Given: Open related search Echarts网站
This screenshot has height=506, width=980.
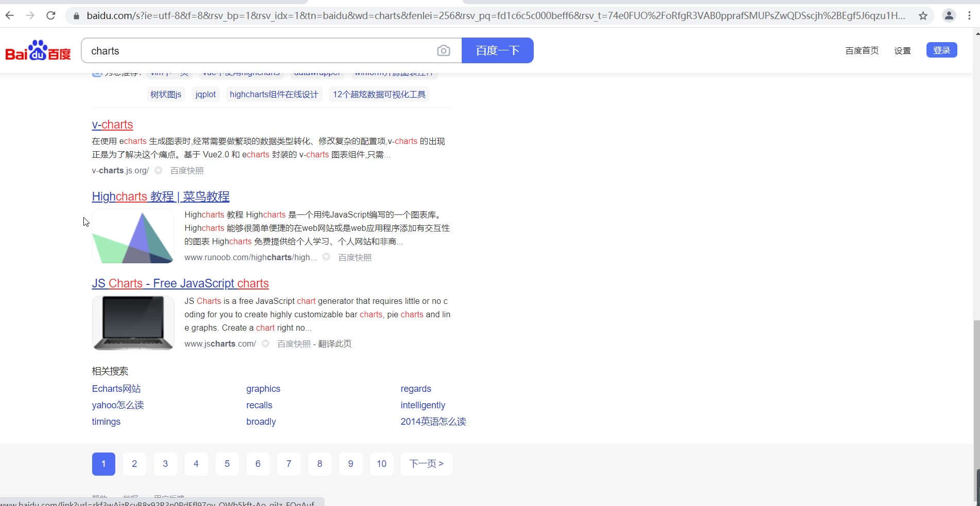Looking at the screenshot, I should [116, 389].
